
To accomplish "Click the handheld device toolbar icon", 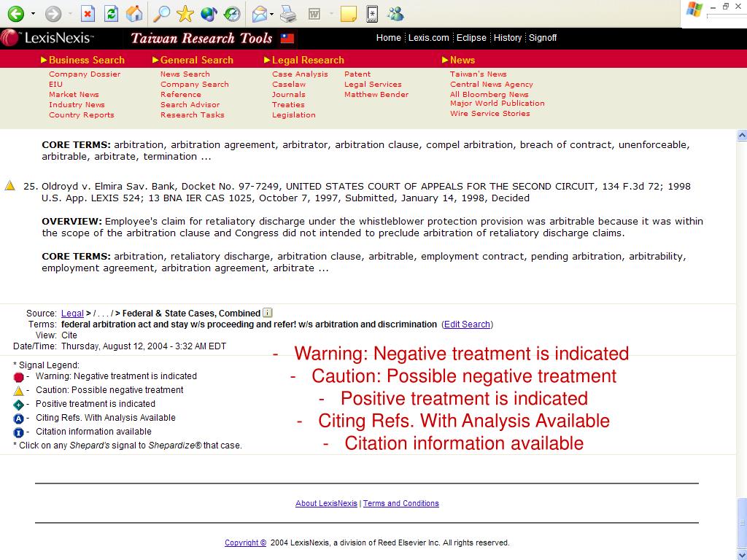I will [372, 13].
